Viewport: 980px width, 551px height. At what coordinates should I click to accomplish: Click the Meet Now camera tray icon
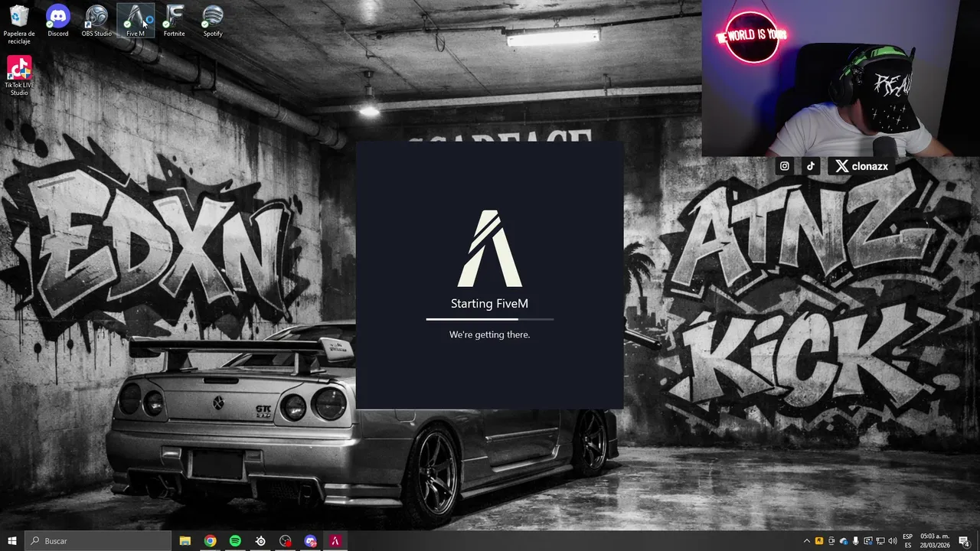831,541
